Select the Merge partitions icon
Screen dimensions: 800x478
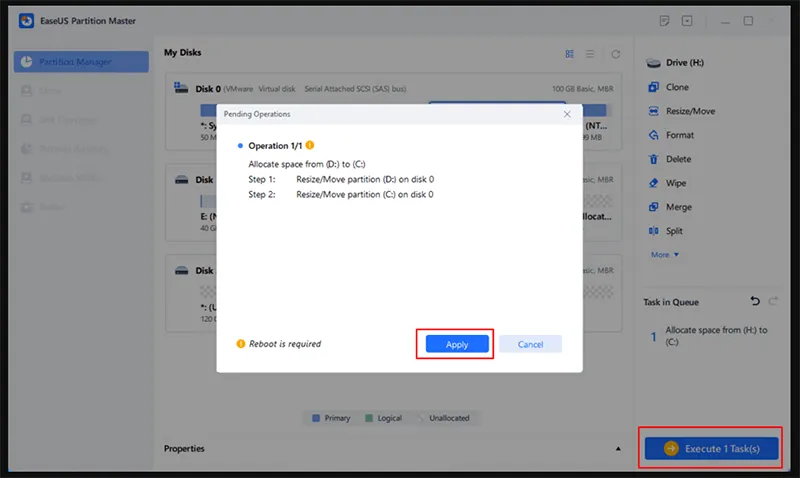(653, 207)
